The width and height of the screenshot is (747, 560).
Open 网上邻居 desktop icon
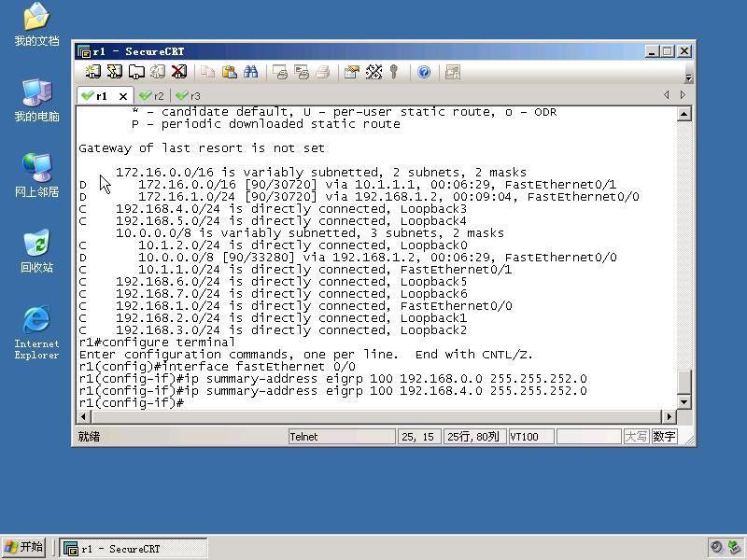click(x=36, y=175)
